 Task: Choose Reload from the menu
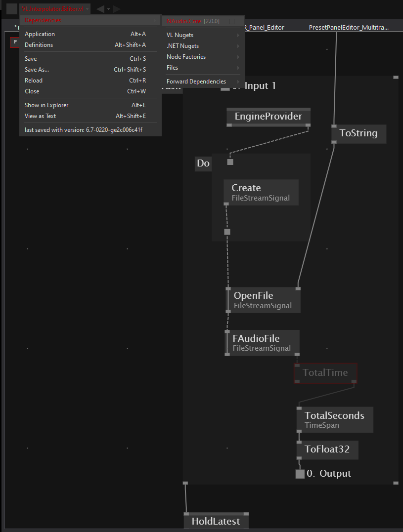[x=90, y=81]
